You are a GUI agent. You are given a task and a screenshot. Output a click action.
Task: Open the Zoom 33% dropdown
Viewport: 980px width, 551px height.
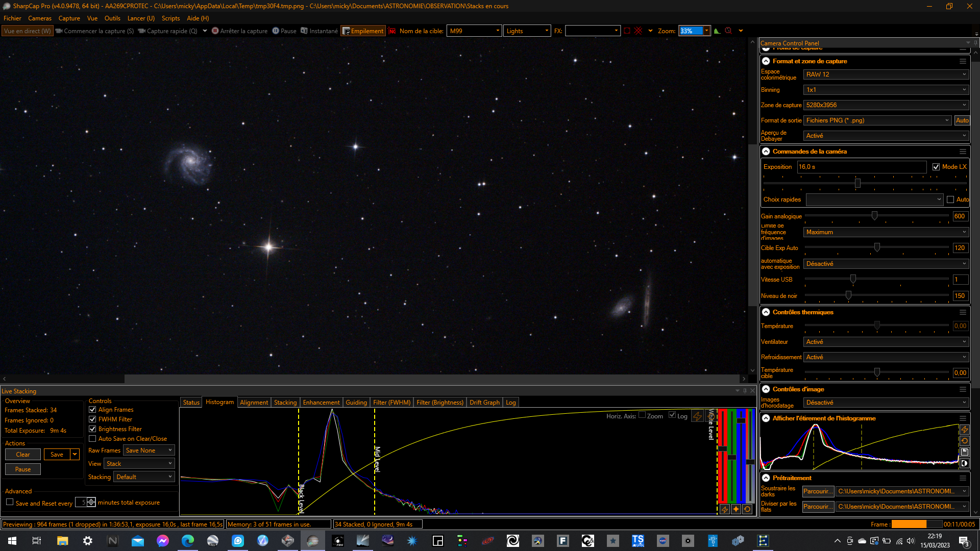[x=706, y=31]
